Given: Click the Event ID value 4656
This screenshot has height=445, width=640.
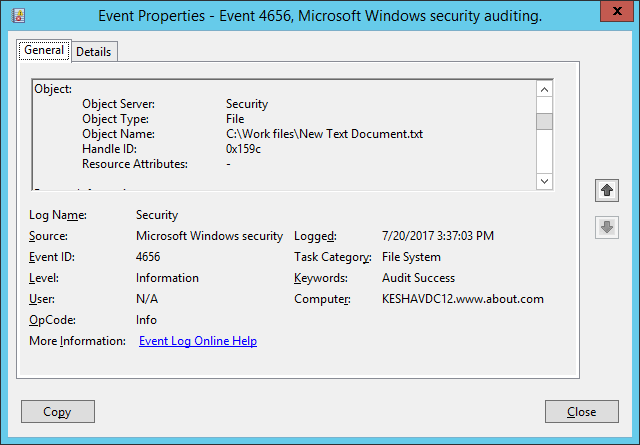Looking at the screenshot, I should click(x=148, y=257).
